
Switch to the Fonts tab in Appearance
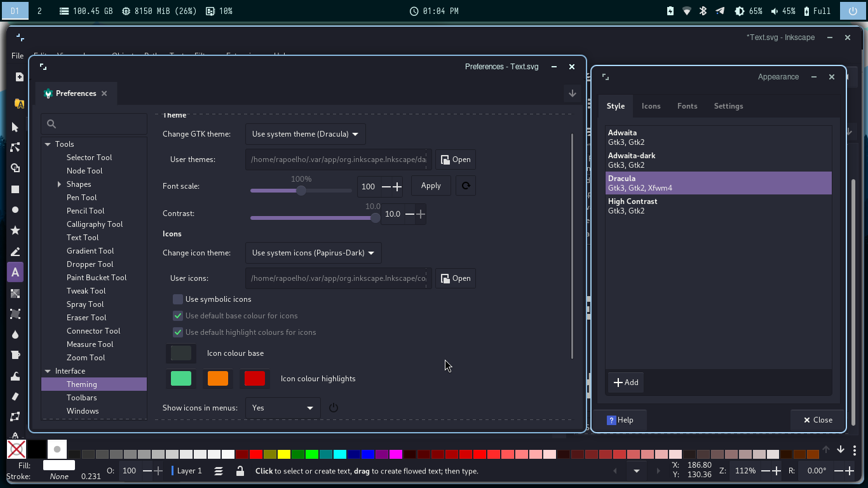pos(687,106)
